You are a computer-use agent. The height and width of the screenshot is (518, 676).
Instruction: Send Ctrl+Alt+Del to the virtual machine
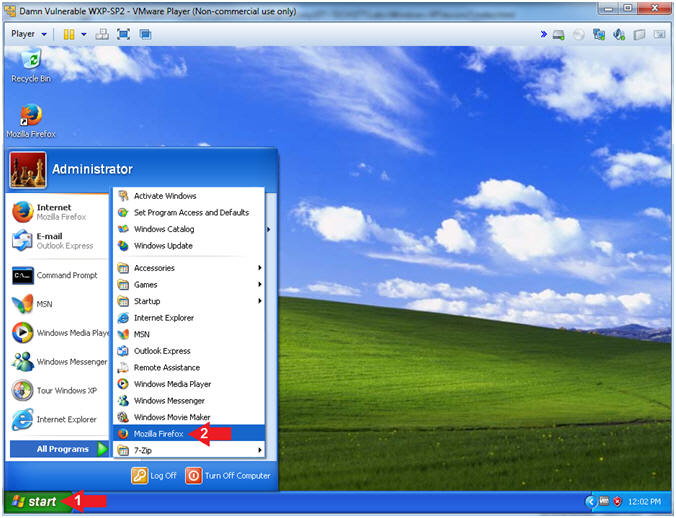[x=102, y=34]
